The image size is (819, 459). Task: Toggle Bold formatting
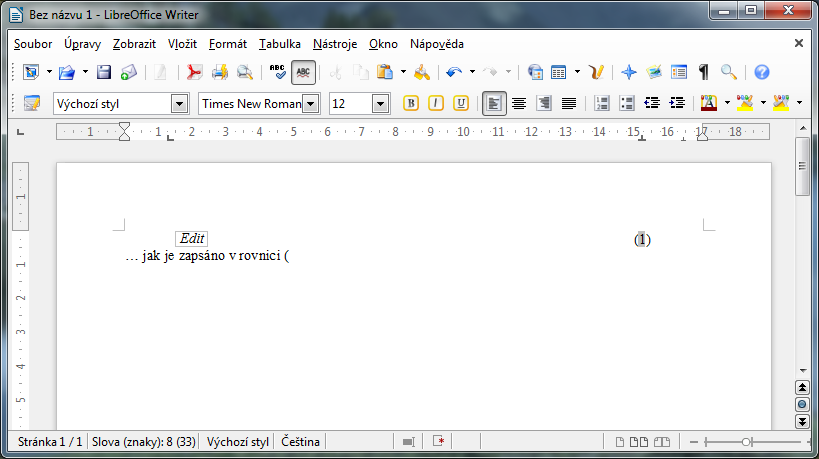coord(411,103)
